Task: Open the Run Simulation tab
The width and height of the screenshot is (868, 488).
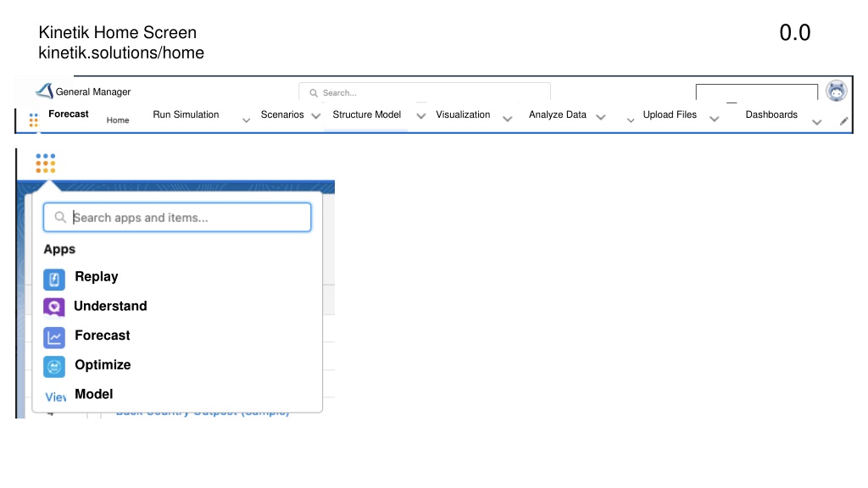Action: [186, 114]
